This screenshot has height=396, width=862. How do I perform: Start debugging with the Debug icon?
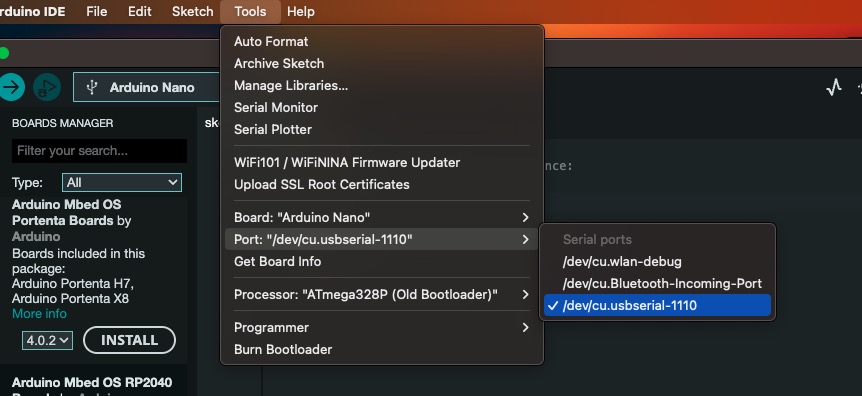click(x=47, y=87)
